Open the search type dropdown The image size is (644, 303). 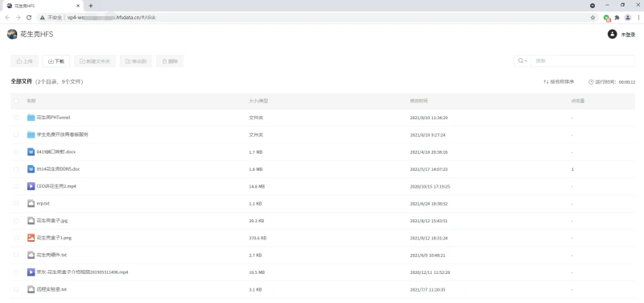click(522, 61)
